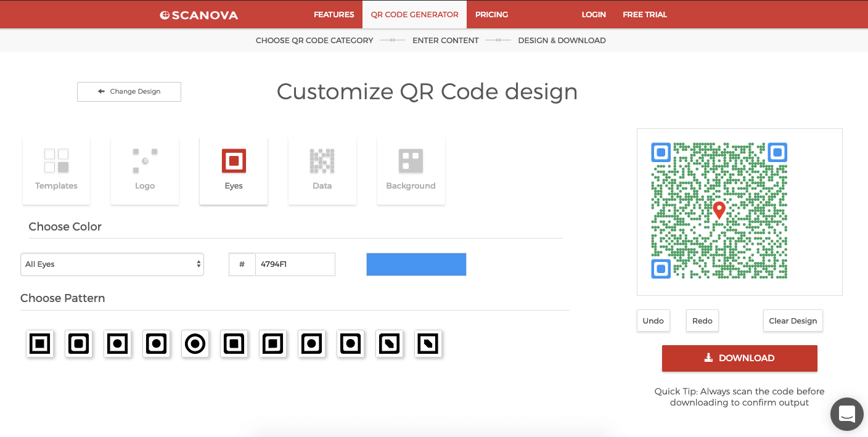
Task: Open the chat support bubble
Action: coord(846,414)
